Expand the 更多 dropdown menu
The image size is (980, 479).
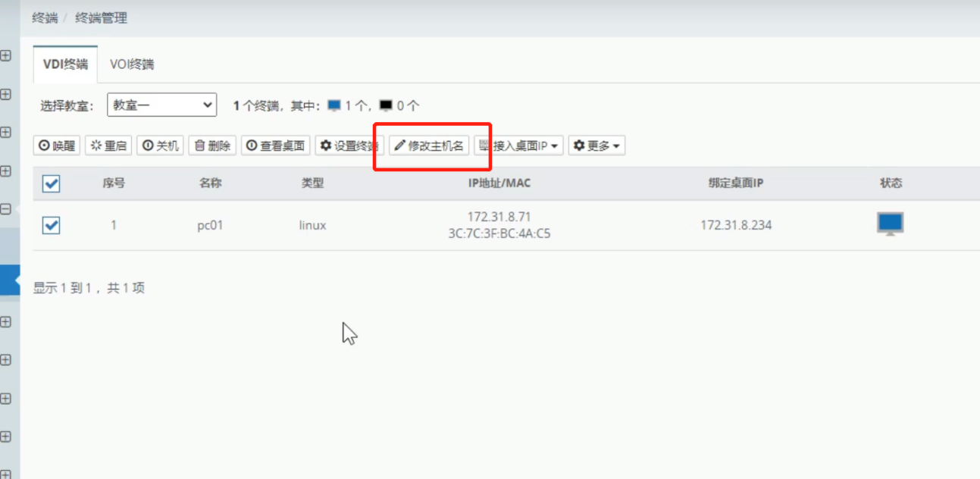point(596,146)
